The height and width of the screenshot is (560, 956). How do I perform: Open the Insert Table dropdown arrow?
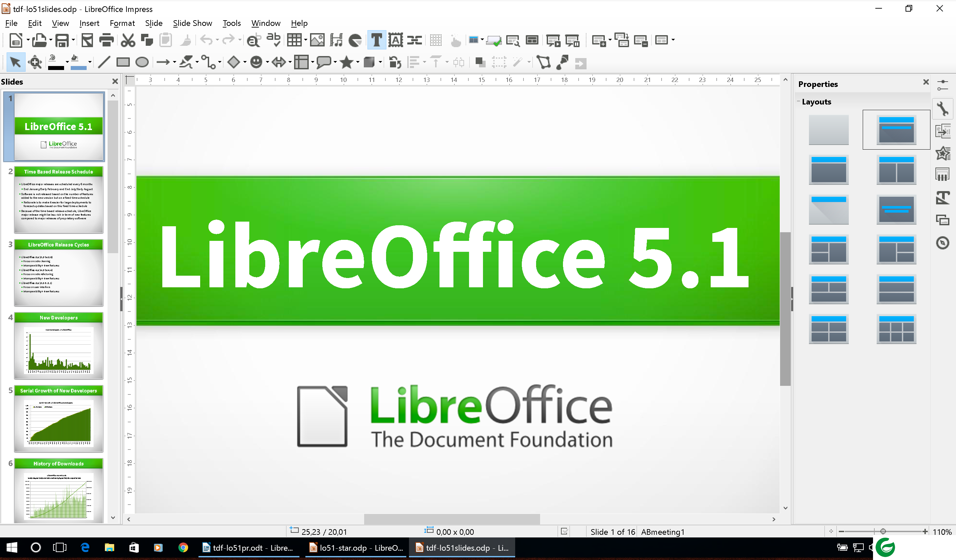pyautogui.click(x=305, y=40)
